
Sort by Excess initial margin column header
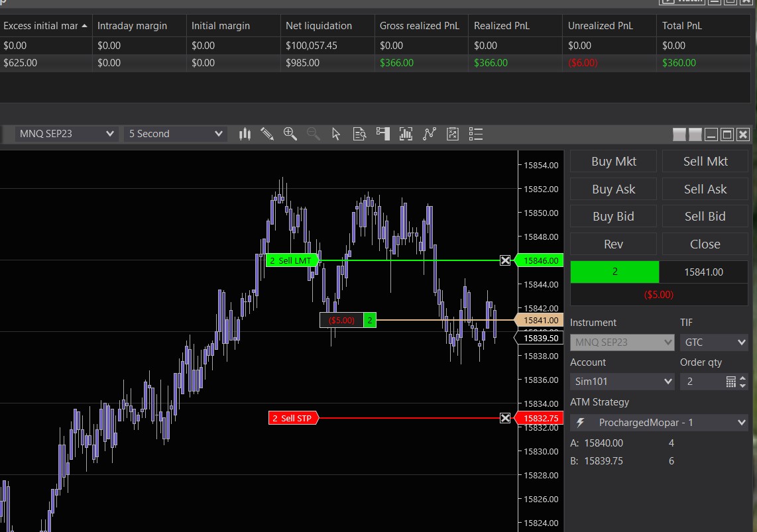[x=45, y=26]
